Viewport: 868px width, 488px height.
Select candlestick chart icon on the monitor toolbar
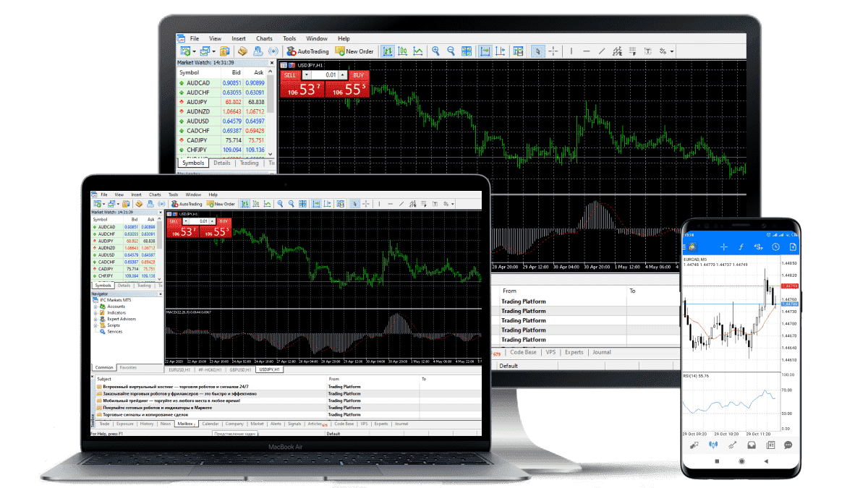[x=403, y=51]
